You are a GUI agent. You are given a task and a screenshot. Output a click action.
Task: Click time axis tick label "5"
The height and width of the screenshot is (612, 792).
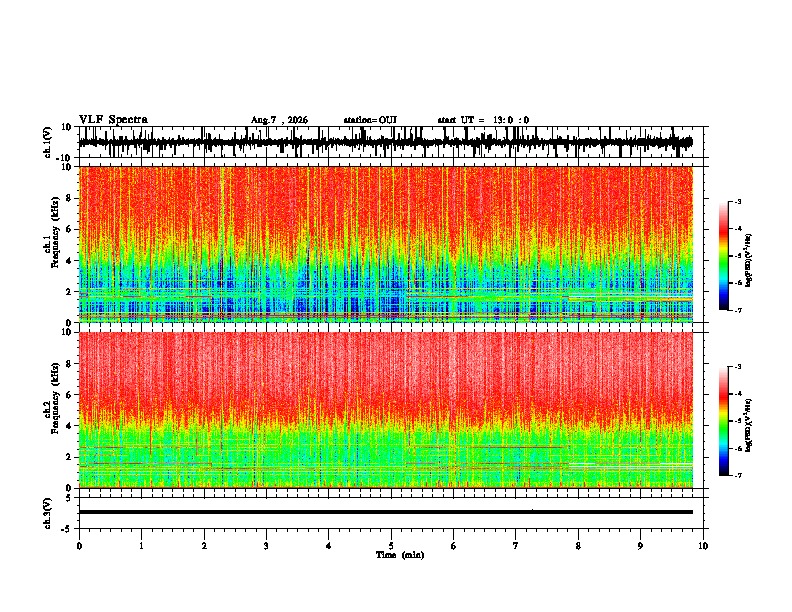391,546
